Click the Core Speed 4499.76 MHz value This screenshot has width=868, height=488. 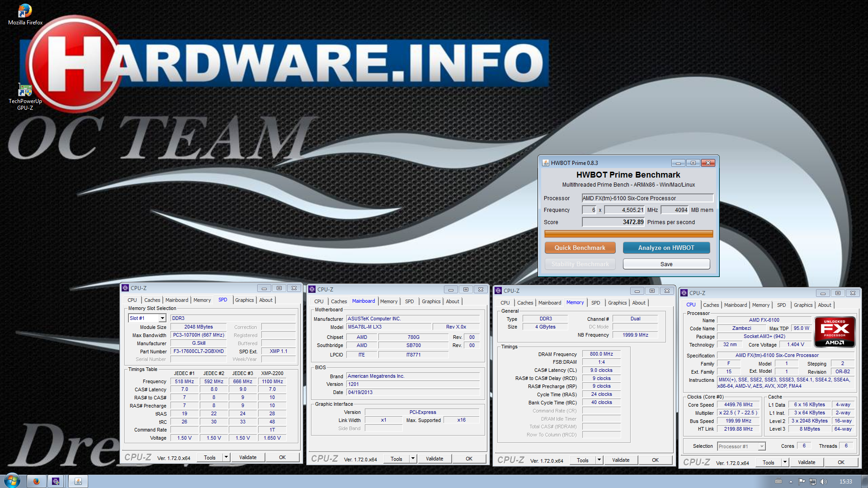coord(738,405)
